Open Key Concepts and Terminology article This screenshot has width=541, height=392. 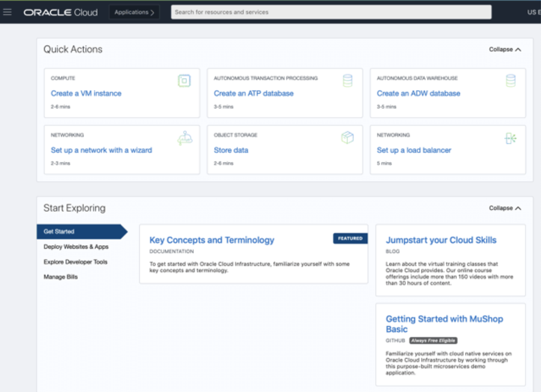(212, 240)
